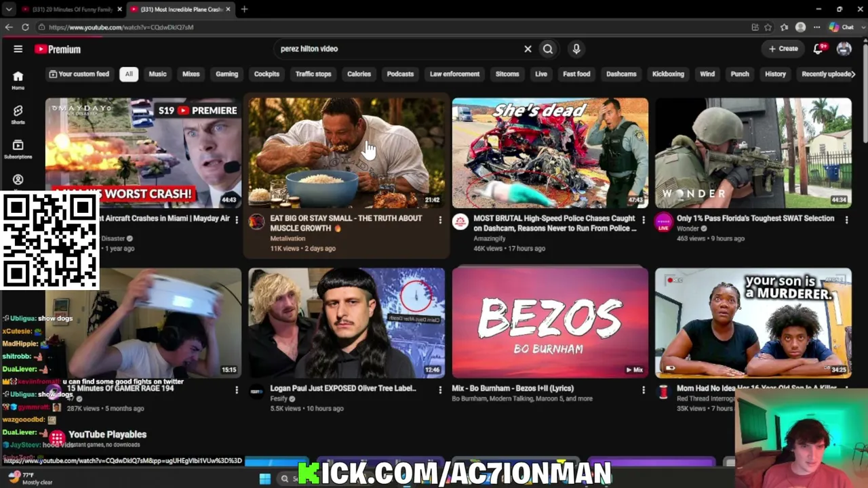Screen dimensions: 868x488
Task: Select the All filter chip
Action: tap(129, 74)
